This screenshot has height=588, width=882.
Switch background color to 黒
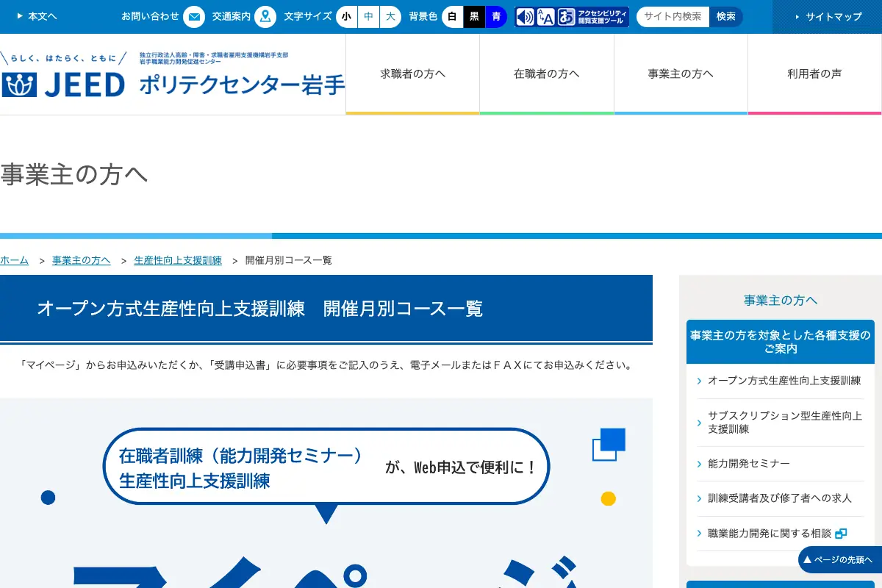tap(474, 16)
